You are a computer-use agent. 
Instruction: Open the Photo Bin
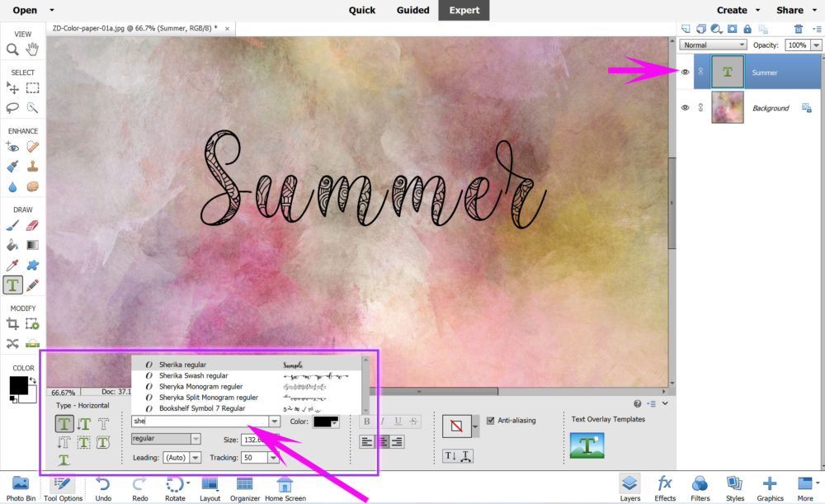(x=21, y=488)
